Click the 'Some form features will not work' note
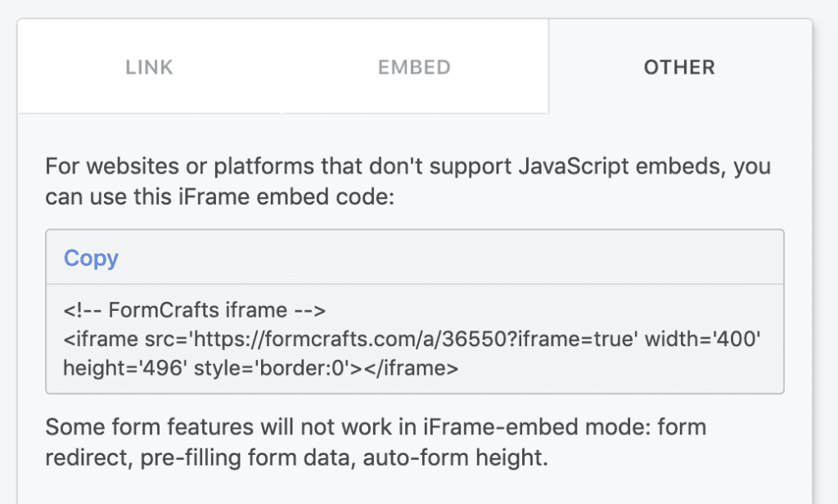The image size is (838, 504). [376, 442]
